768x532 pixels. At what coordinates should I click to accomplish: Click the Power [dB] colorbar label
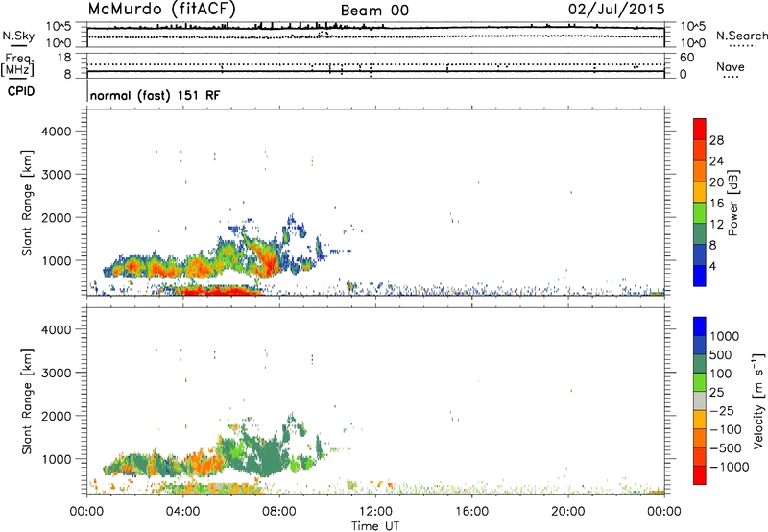[732, 203]
